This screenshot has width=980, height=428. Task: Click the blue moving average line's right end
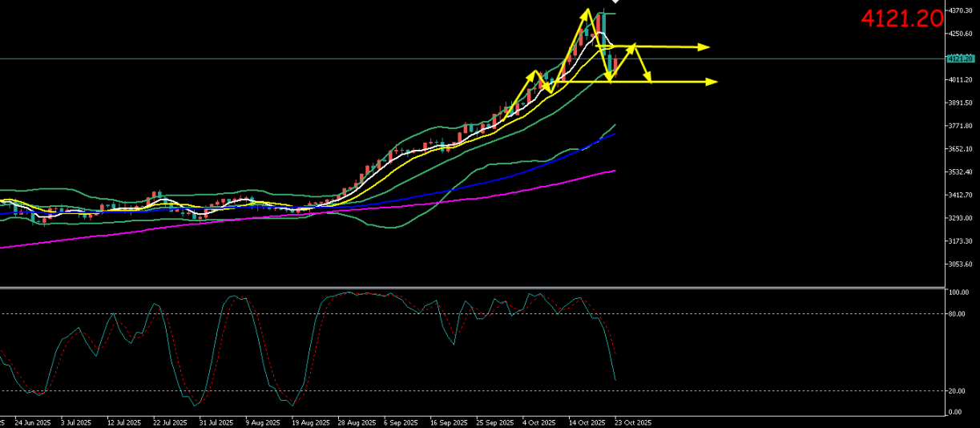click(x=614, y=134)
